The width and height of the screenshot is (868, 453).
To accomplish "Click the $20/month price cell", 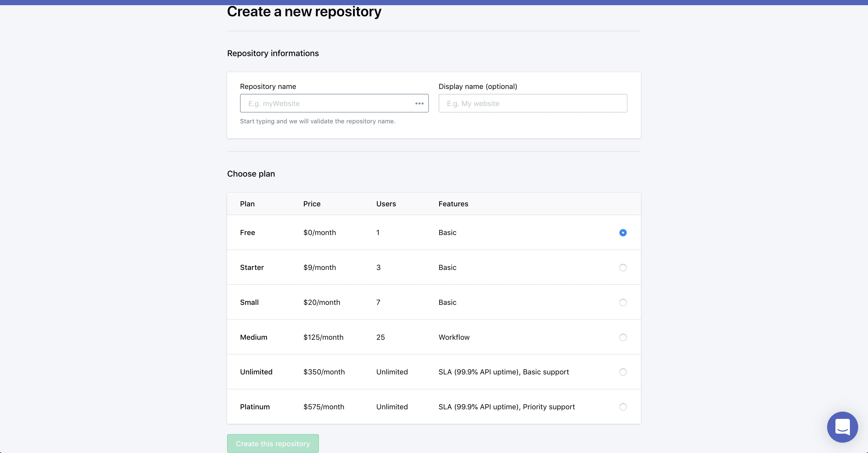I will point(321,303).
